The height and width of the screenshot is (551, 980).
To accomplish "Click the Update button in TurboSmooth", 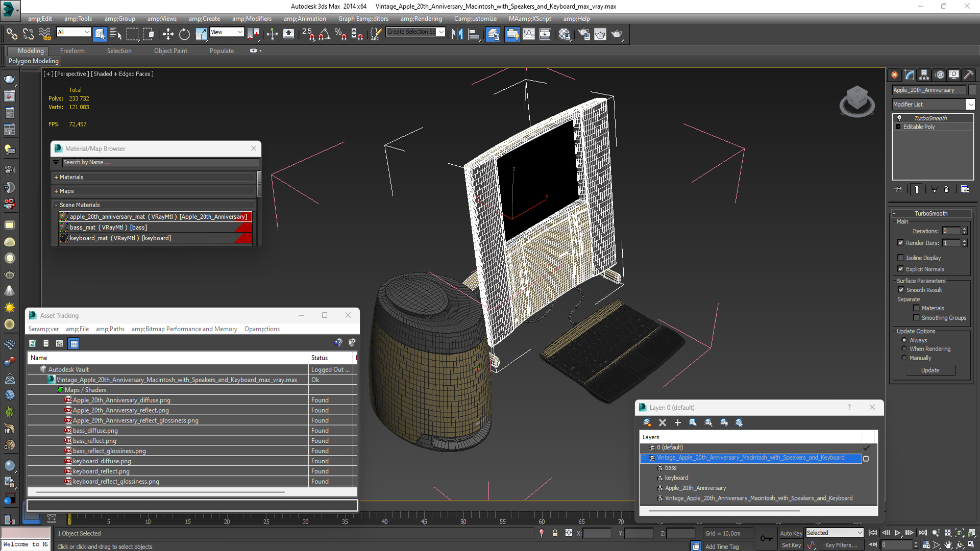I will (x=930, y=370).
